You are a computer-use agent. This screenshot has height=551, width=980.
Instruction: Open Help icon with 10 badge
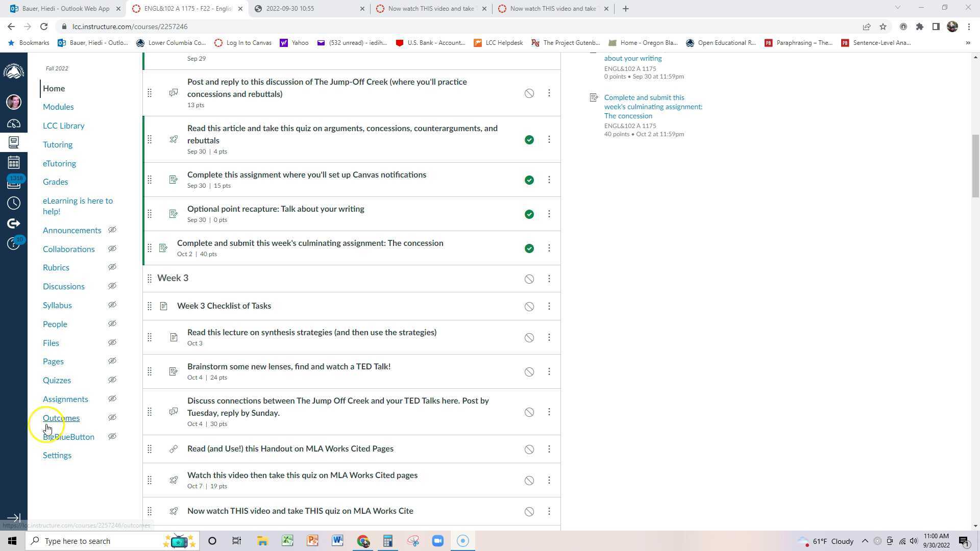tap(14, 244)
